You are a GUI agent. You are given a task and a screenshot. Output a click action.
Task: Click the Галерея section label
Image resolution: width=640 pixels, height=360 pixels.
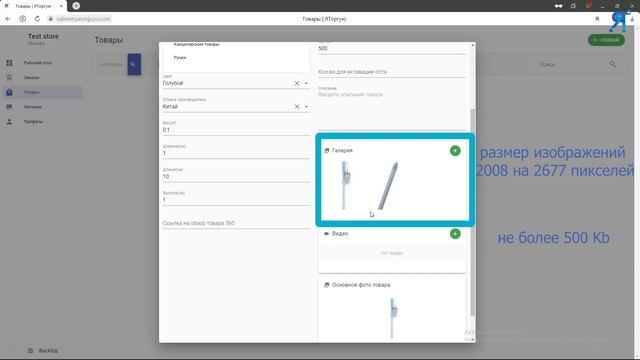click(x=342, y=151)
